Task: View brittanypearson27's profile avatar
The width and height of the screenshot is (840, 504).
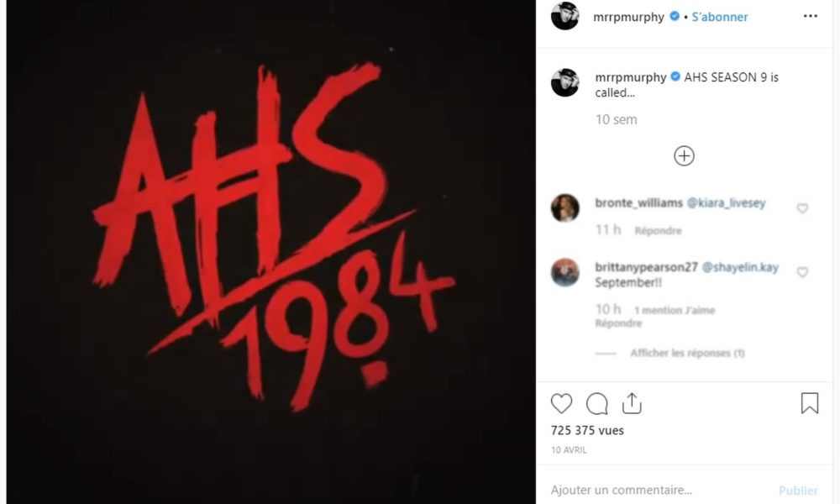Action: click(x=564, y=272)
